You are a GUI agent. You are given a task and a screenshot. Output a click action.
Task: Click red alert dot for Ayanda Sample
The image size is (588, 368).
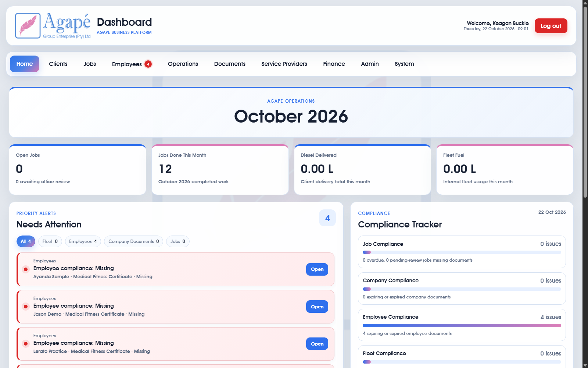click(26, 269)
